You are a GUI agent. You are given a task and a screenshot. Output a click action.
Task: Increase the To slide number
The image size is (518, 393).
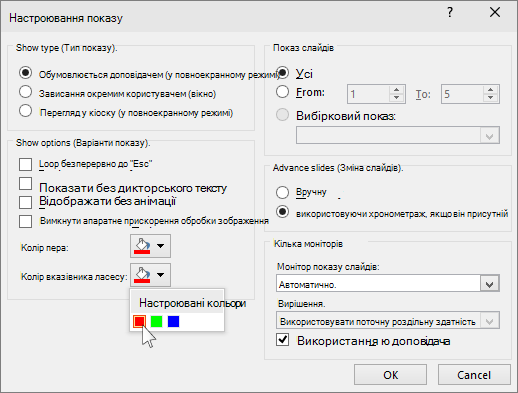(x=491, y=90)
